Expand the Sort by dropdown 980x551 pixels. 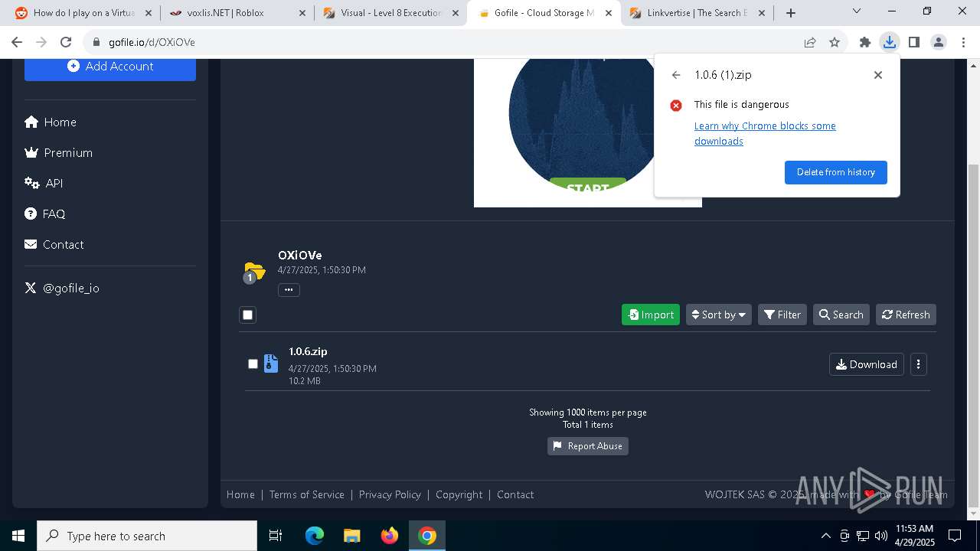click(719, 315)
